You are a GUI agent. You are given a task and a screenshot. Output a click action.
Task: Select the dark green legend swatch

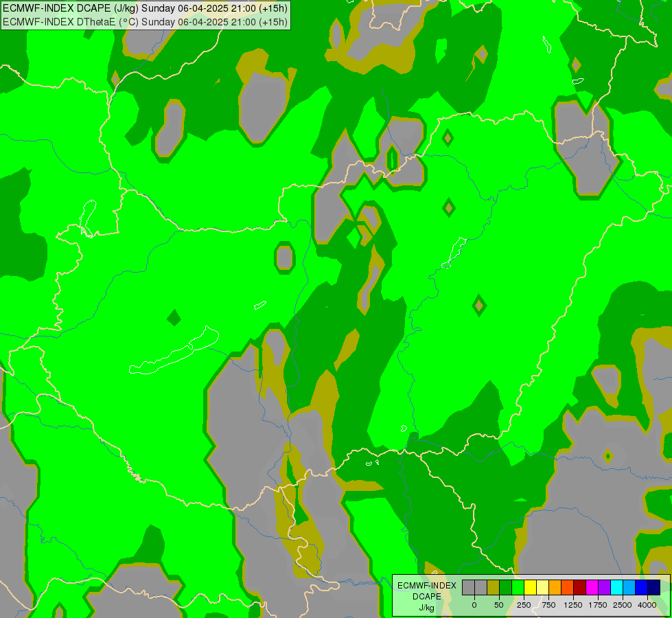[506, 588]
